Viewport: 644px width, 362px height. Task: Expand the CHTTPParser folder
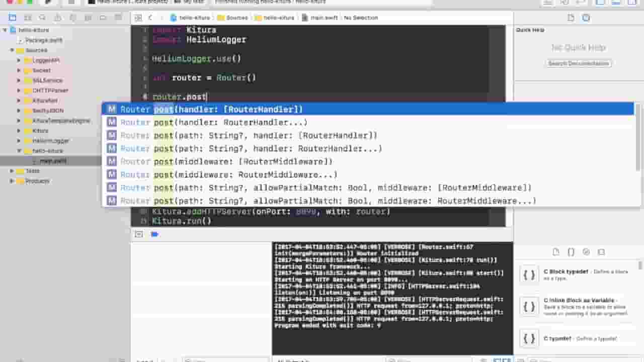point(19,90)
